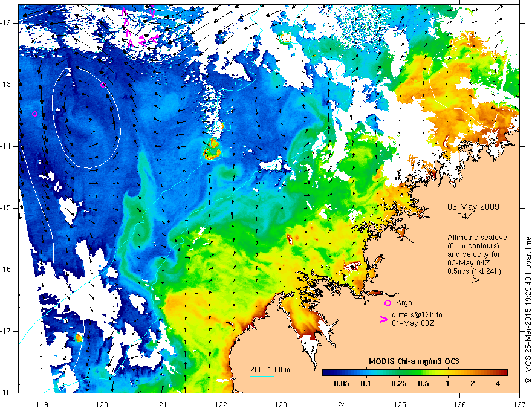Click the magenta Argo circle in the legend
Image resolution: width=532 pixels, height=411 pixels.
tap(388, 303)
